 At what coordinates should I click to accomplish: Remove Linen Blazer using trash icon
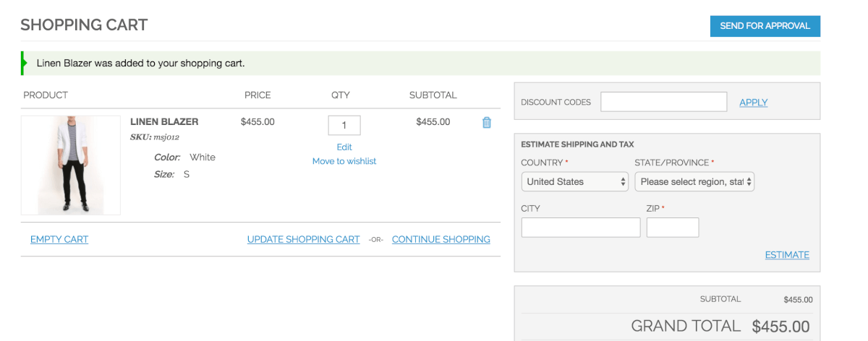(486, 123)
